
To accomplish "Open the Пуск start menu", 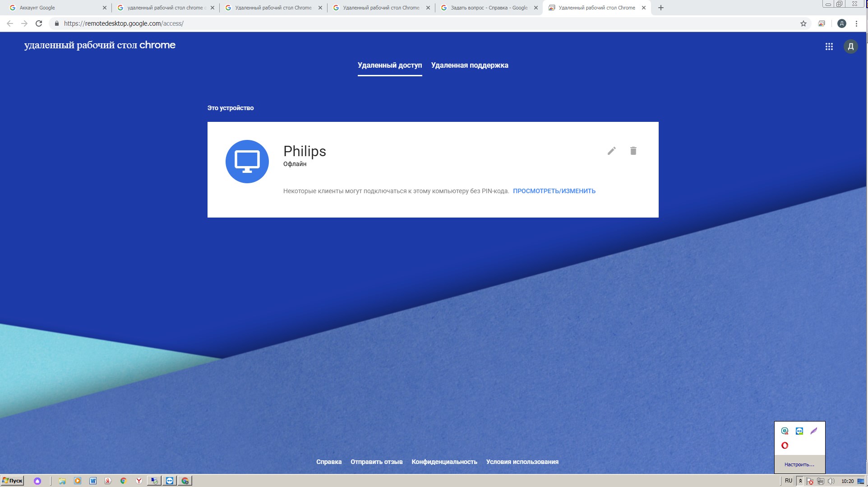I will pos(12,481).
